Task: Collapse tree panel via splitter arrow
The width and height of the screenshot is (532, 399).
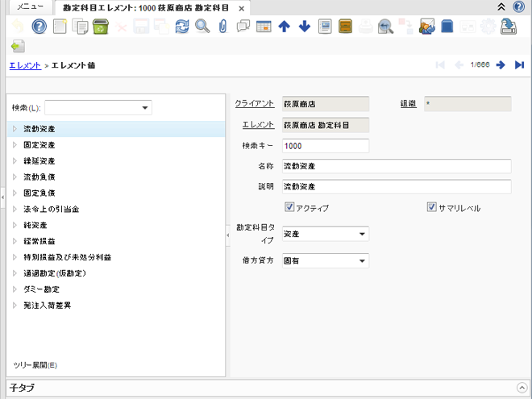Action: pos(228,235)
